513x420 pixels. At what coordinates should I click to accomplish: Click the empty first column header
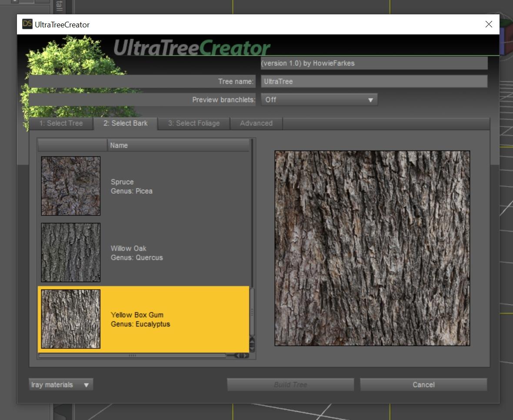72,145
